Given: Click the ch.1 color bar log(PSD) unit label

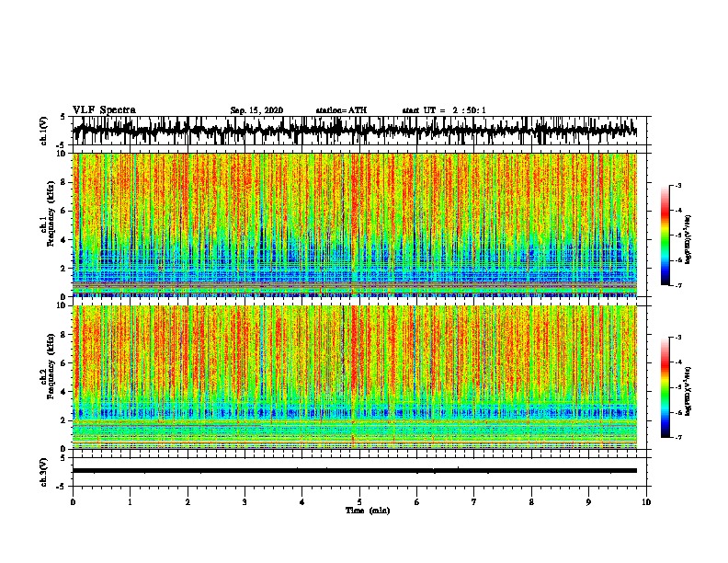Looking at the screenshot, I should (688, 239).
